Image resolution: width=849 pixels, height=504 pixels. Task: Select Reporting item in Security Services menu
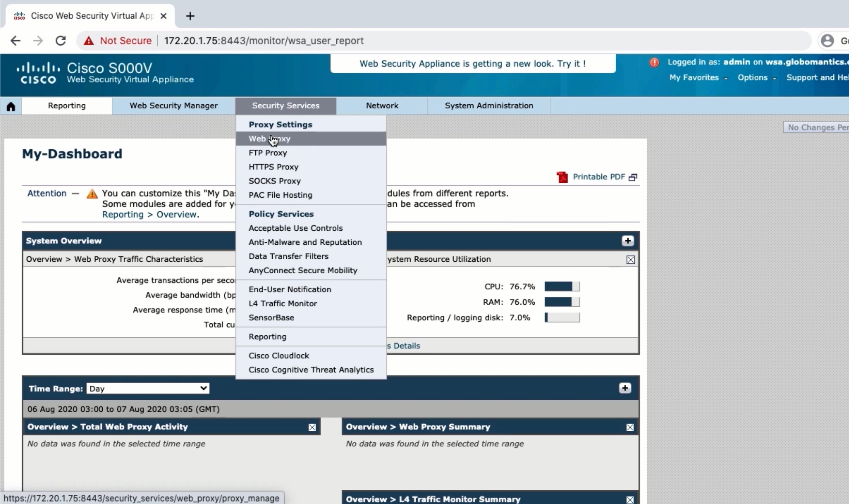coord(311,336)
